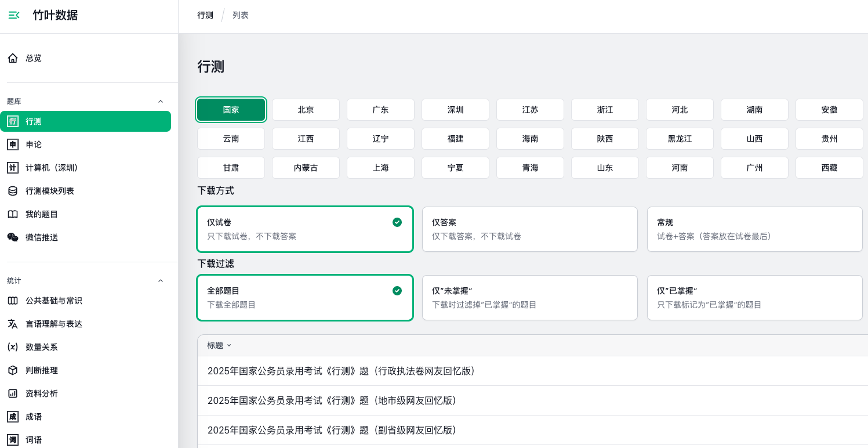The width and height of the screenshot is (868, 448).
Task: Click the book icon for 我的题目
Action: tap(13, 214)
